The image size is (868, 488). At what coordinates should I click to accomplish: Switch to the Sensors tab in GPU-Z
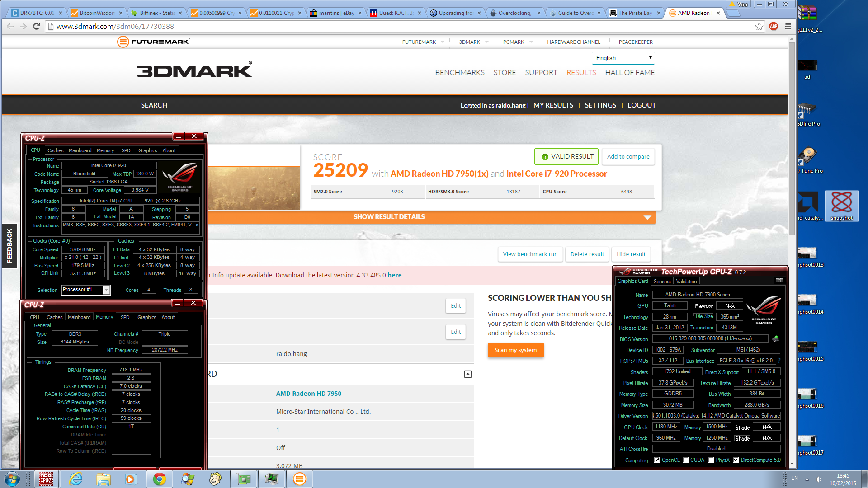coord(662,281)
